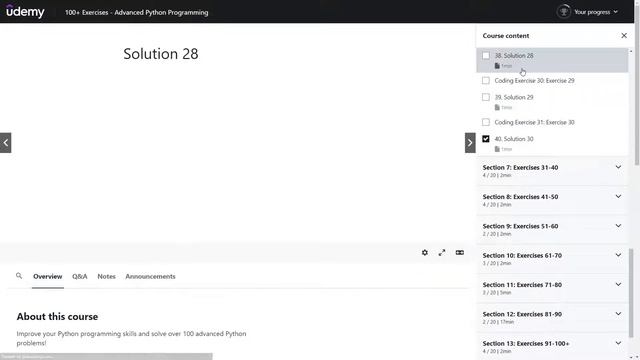This screenshot has width=640, height=360.
Task: Expand Section 13: Exercises 91-100+
Action: tap(552, 347)
